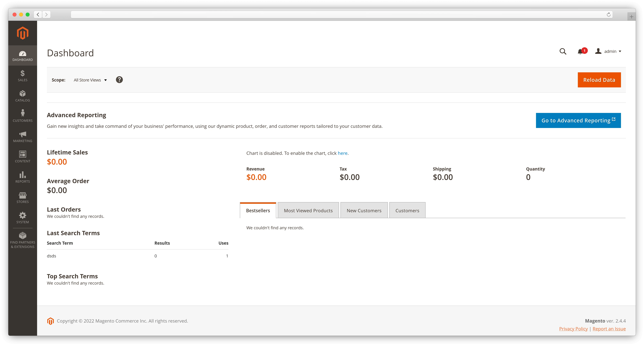Open the Report an Issue link
This screenshot has width=644, height=344.
[609, 328]
